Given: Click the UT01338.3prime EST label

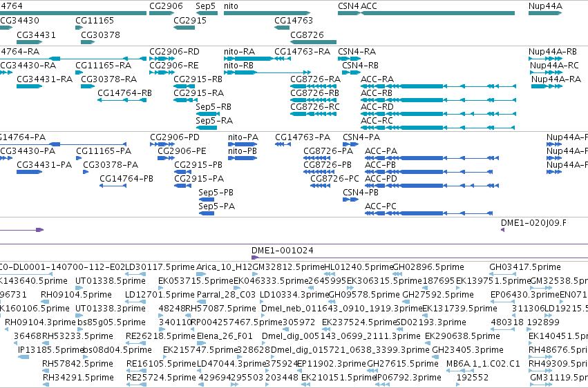Looking at the screenshot, I should (111, 309).
